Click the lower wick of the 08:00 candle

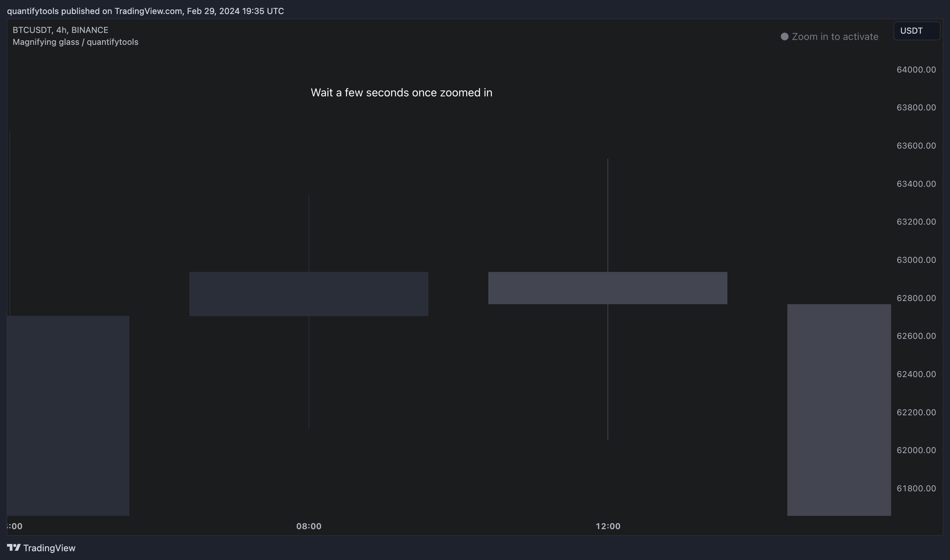[x=309, y=372]
